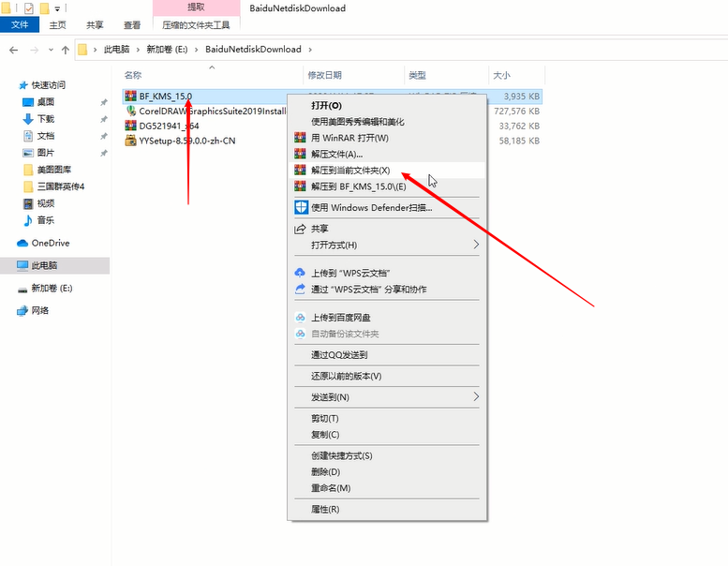This screenshot has width=728, height=566.
Task: Choose 解压到 BF_KMS_15.0\(E)
Action: pos(387,186)
